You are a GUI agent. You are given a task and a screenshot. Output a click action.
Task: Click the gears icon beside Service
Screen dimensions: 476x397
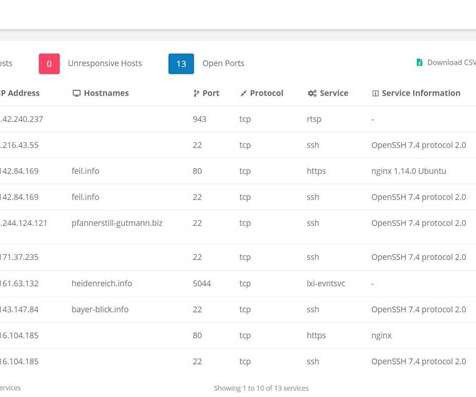(x=312, y=93)
